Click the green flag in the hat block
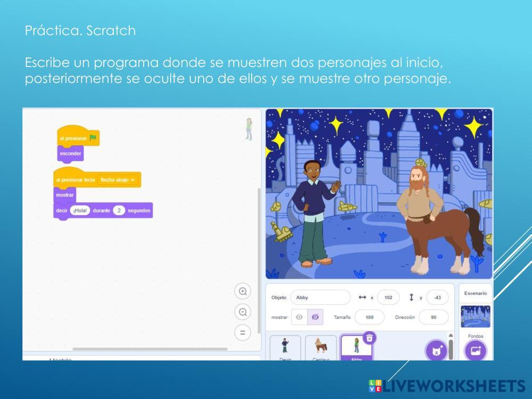Screen dimensions: 532x399 (x=93, y=138)
